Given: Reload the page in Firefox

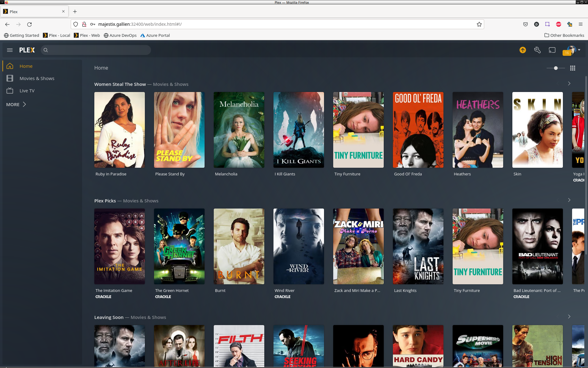Looking at the screenshot, I should tap(29, 24).
